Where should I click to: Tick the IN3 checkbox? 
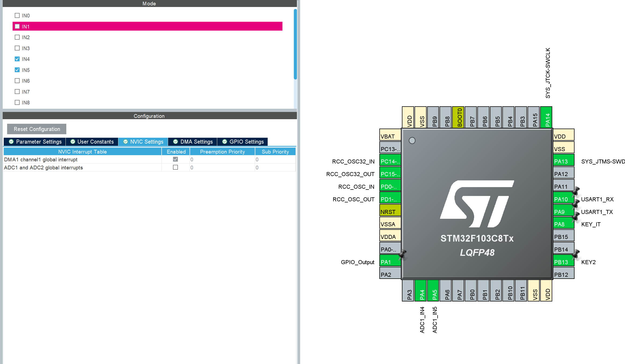point(17,48)
